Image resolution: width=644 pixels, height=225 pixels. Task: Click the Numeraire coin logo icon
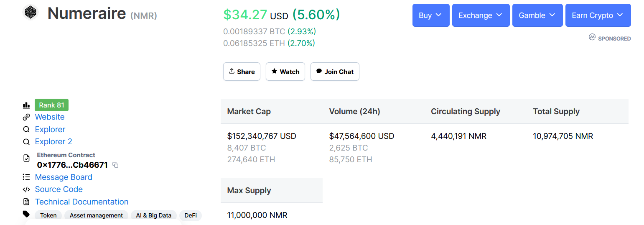[x=30, y=13]
